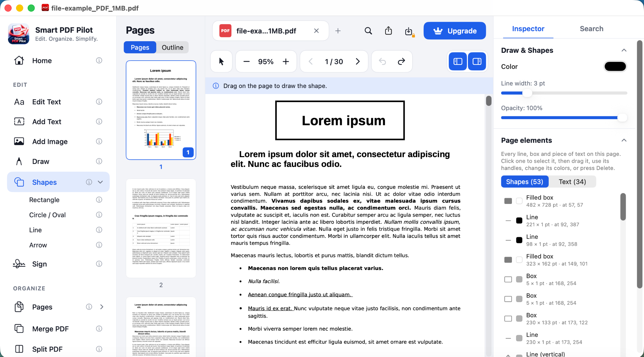The width and height of the screenshot is (644, 357).
Task: Select the Edit Text tool
Action: coord(58,102)
